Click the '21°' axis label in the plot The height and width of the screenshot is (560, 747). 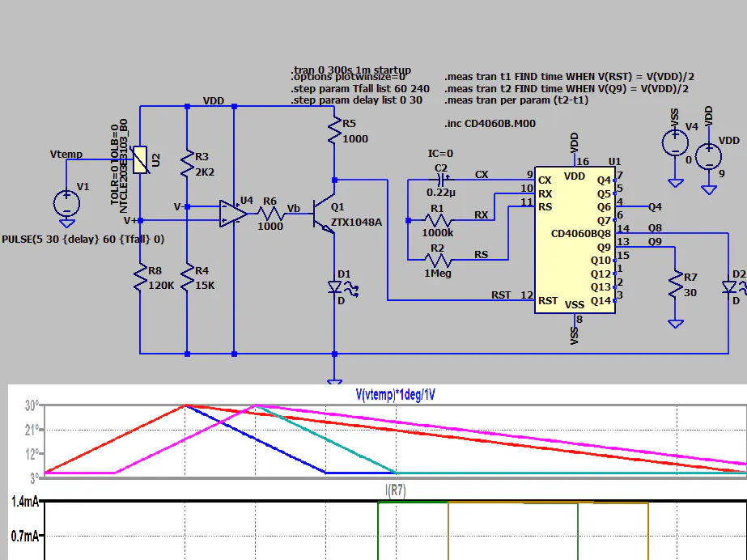tap(32, 430)
